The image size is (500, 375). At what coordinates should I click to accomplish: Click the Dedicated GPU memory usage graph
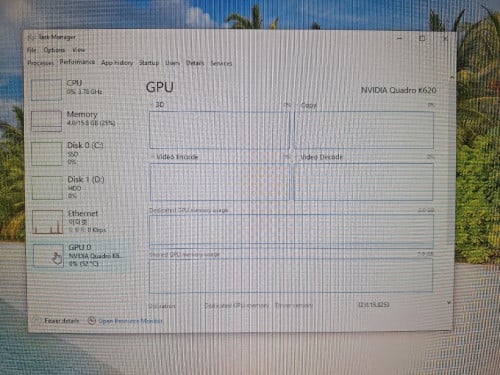[x=292, y=231]
